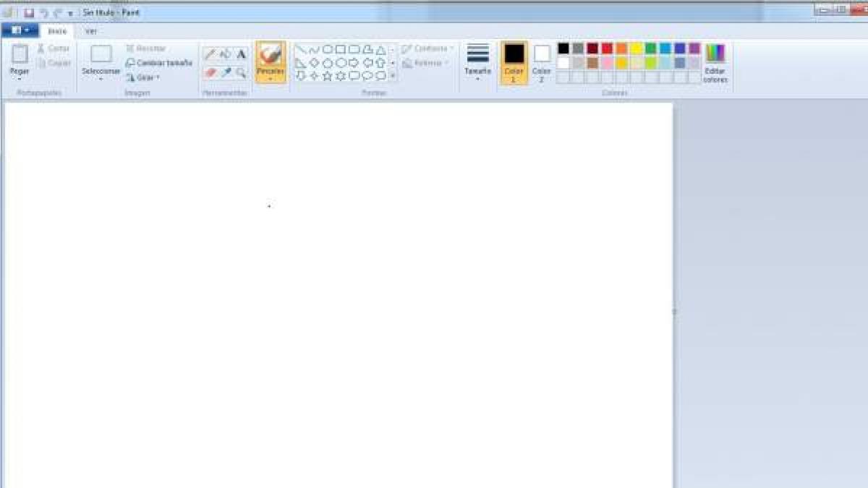Choose the Oval shape
The image size is (868, 488).
(x=327, y=49)
